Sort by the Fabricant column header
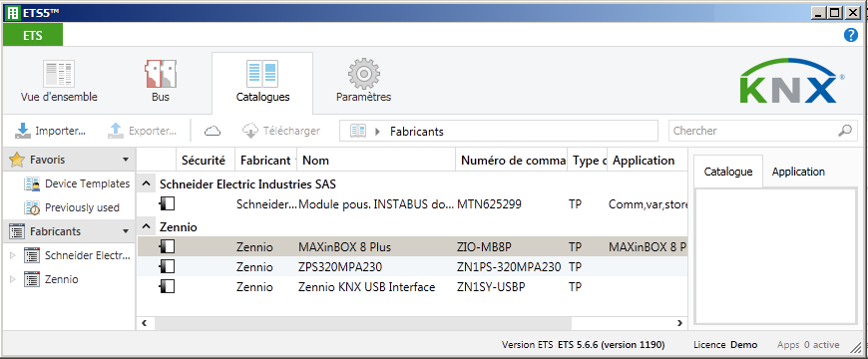The height and width of the screenshot is (359, 868). tap(265, 161)
